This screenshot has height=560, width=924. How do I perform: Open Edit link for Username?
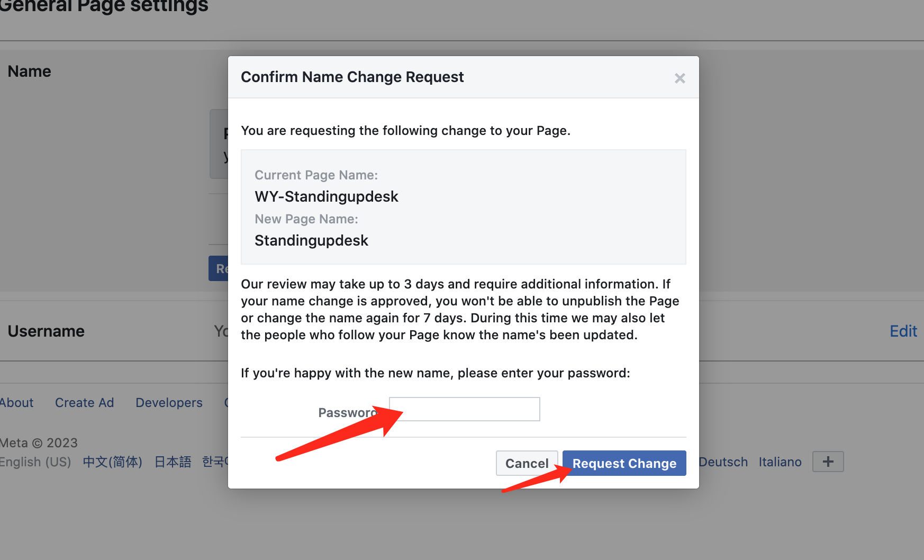point(903,331)
